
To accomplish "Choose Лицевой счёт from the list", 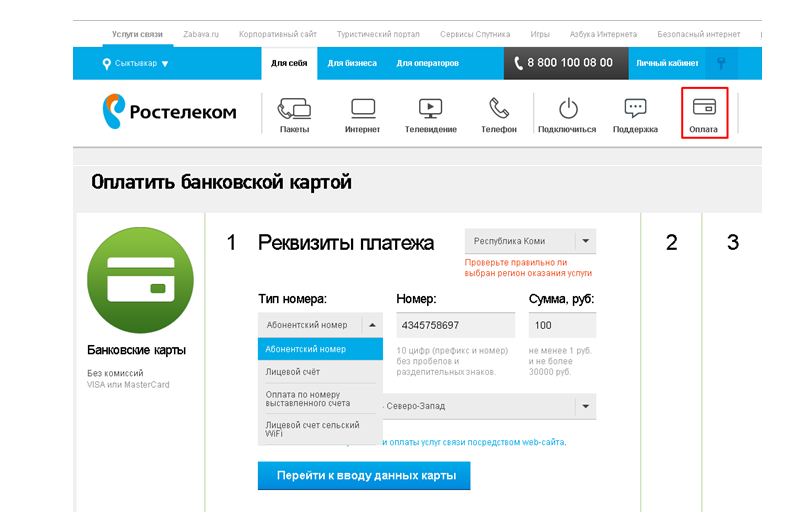I will coord(292,372).
